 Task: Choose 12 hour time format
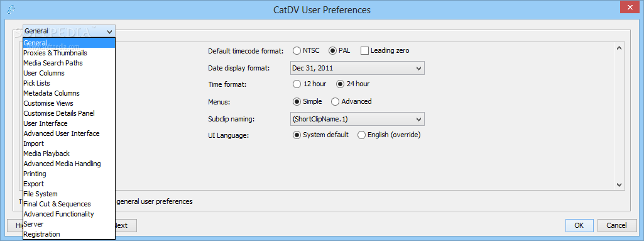point(297,84)
